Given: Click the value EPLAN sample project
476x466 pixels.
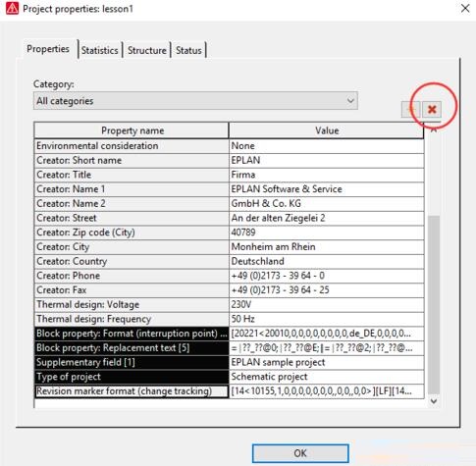Looking at the screenshot, I should pyautogui.click(x=326, y=362).
